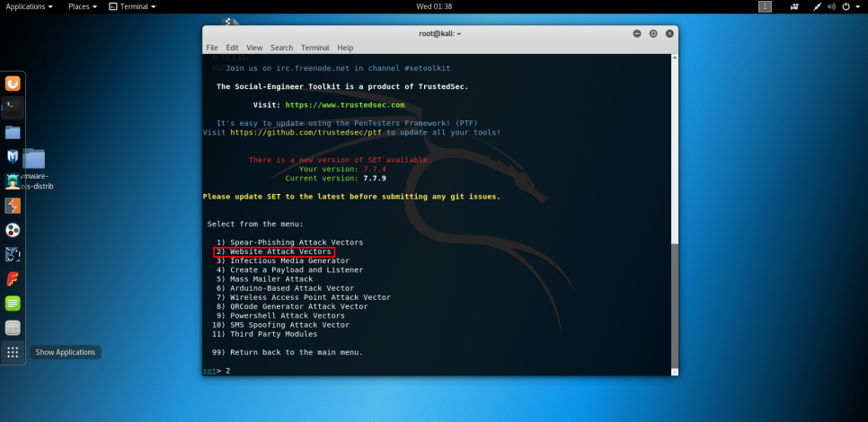This screenshot has width=868, height=422.
Task: Click the https://www.trustedsec.com link
Action: [x=345, y=104]
